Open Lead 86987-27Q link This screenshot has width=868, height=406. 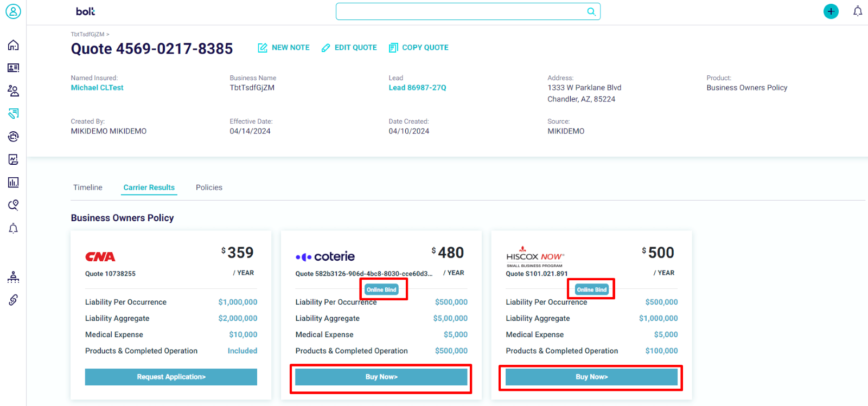pyautogui.click(x=417, y=88)
